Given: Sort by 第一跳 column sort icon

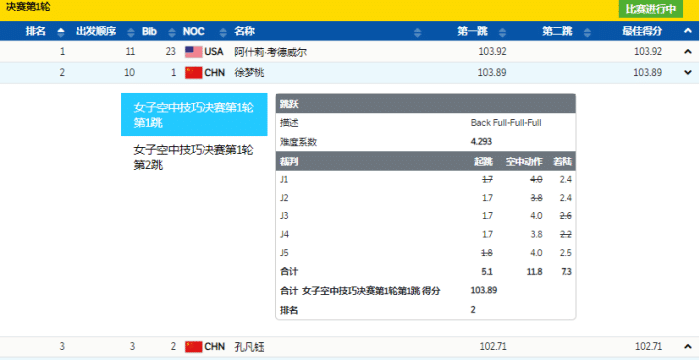Looking at the screenshot, I should [503, 32].
